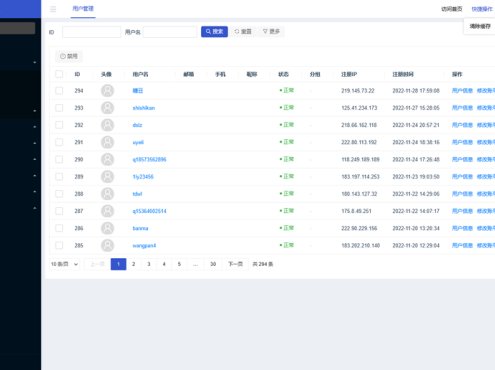The image size is (495, 370).
Task: Open user info link for ID 285 row
Action: pos(462,246)
